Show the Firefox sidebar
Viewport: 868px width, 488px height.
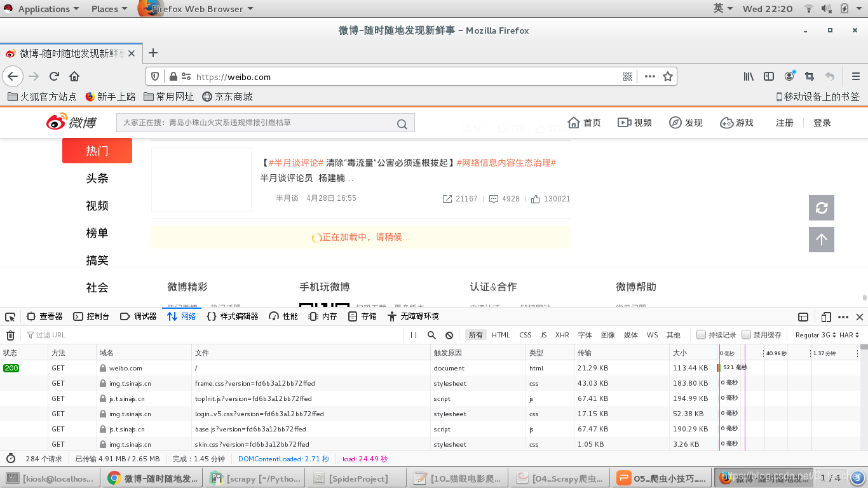point(769,76)
